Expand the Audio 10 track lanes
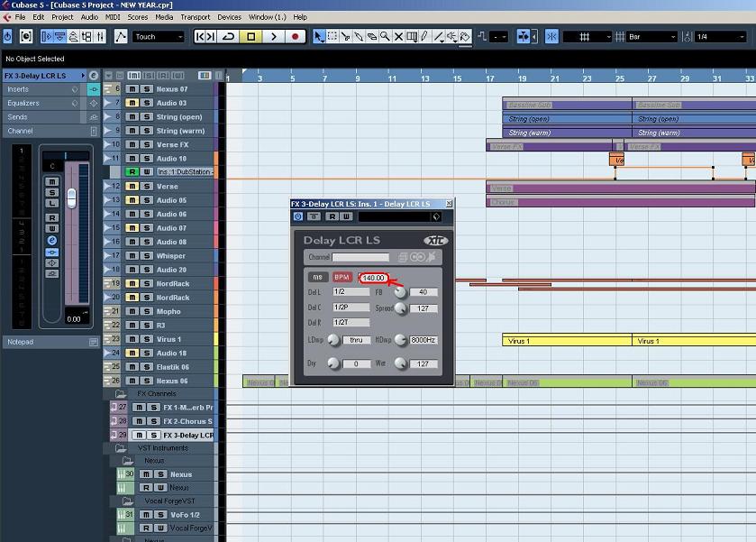This screenshot has height=542, width=756. click(x=108, y=159)
